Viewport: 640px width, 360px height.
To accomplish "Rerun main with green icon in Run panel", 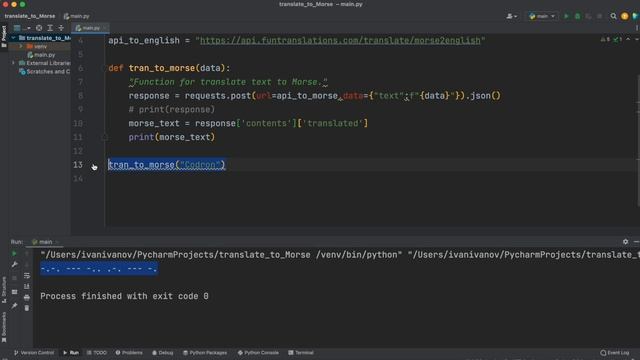I will point(14,254).
